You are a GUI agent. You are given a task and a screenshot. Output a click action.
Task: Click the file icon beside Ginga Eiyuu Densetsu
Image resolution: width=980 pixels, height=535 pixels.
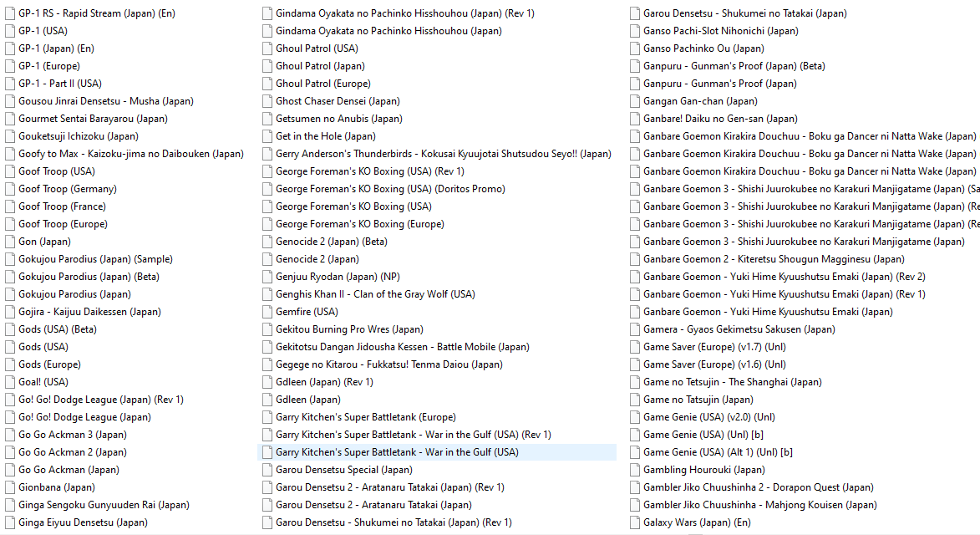[x=10, y=522]
